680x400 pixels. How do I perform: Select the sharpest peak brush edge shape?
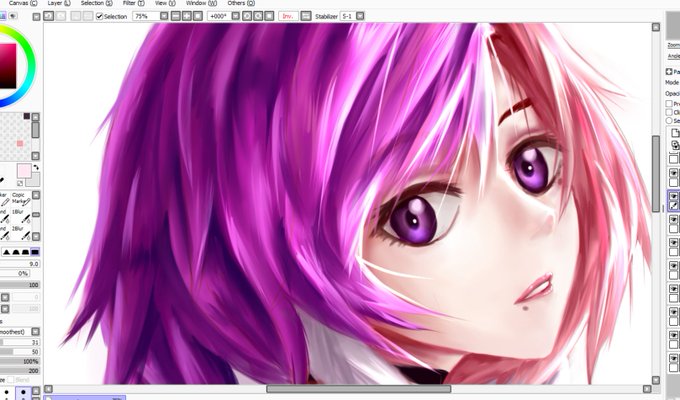pos(7,252)
